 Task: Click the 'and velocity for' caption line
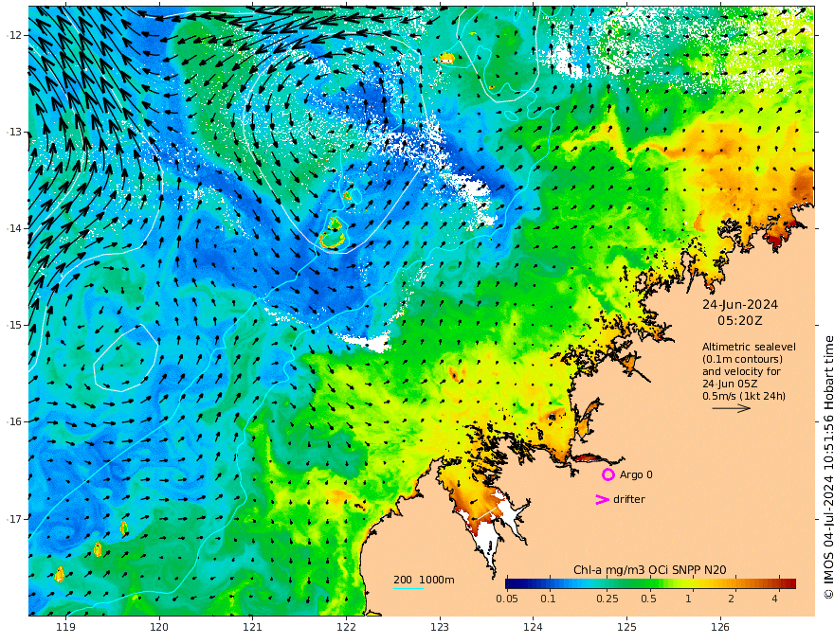[741, 371]
